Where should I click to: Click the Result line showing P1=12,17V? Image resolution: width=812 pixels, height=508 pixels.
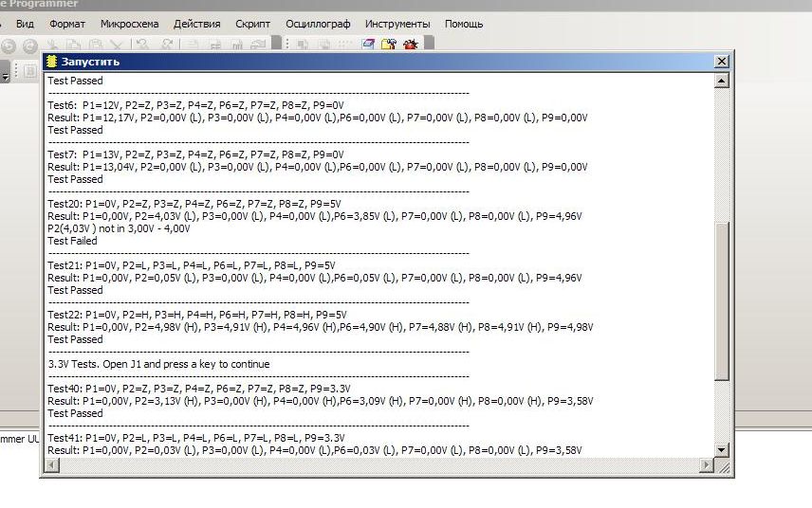coord(318,118)
